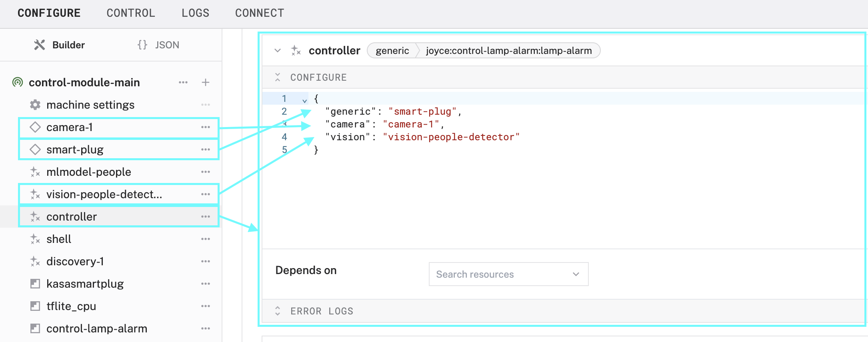Select tflite_cpu in the resource list

tap(71, 306)
